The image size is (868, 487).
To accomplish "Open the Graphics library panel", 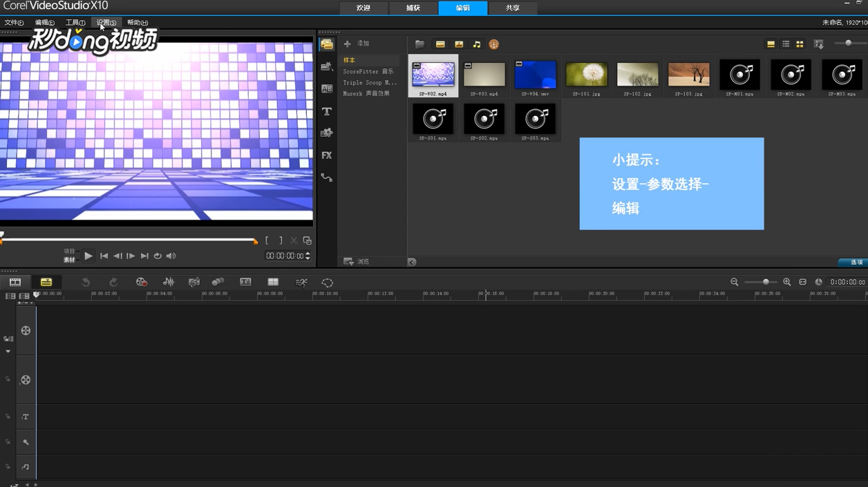I will (327, 133).
